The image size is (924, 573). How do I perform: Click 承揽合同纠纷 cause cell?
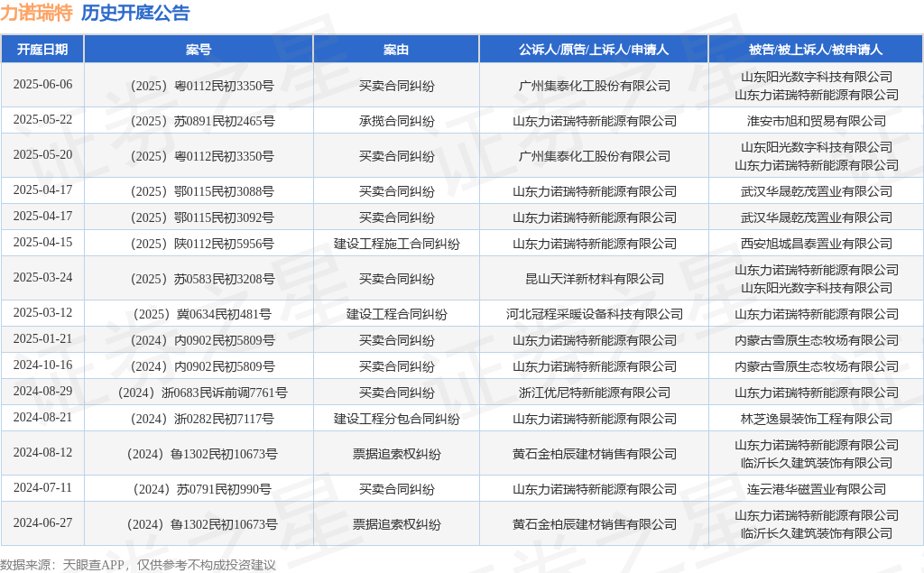click(x=397, y=121)
